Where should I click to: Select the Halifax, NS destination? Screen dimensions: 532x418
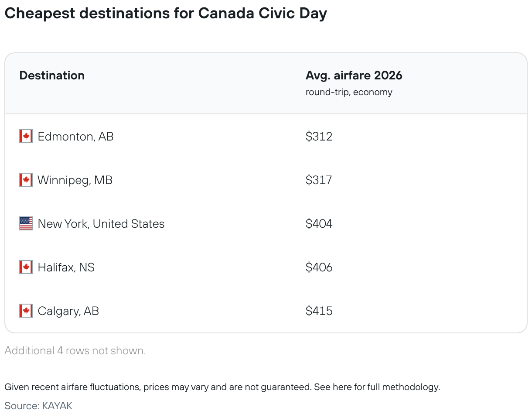coord(66,267)
